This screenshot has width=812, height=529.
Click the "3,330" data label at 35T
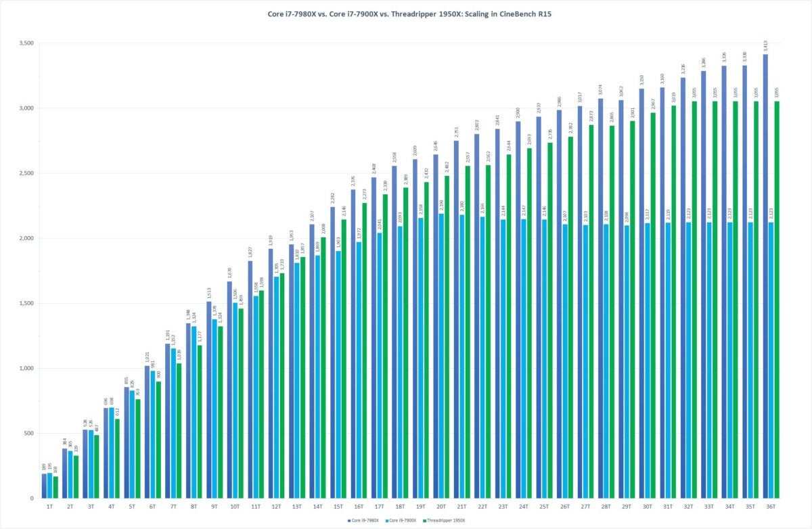[x=745, y=57]
